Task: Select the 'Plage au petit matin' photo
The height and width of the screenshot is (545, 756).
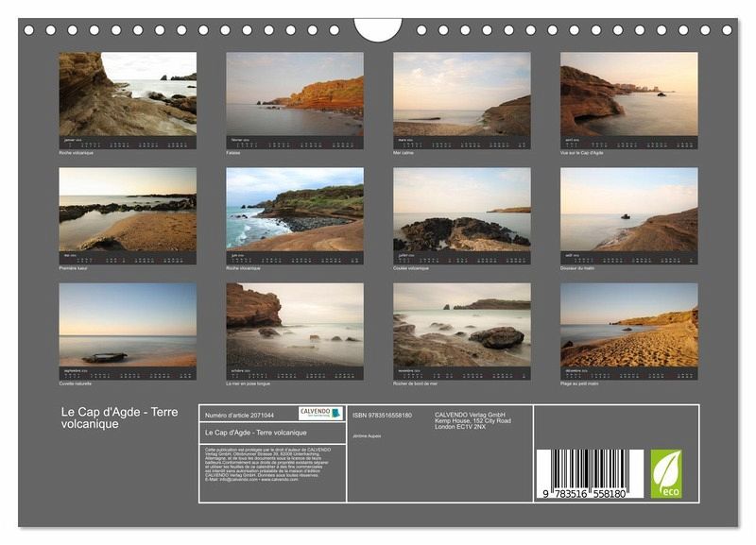Action: pyautogui.click(x=629, y=324)
